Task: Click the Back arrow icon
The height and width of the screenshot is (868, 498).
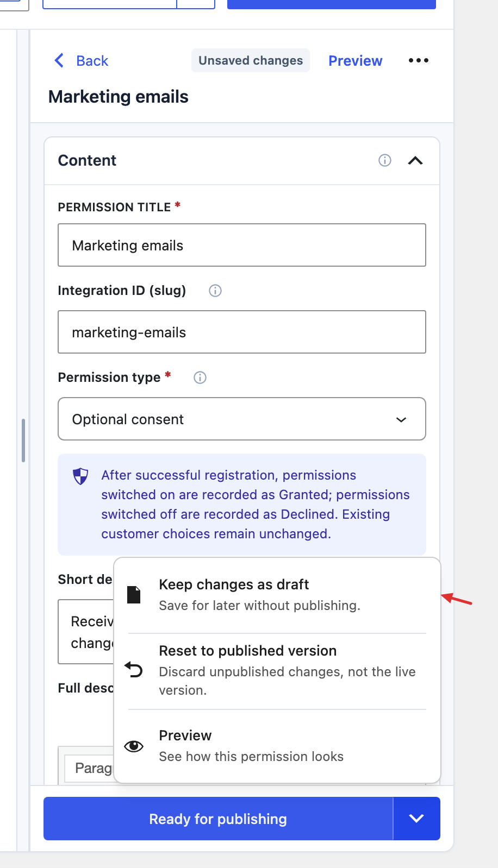Action: coord(59,60)
